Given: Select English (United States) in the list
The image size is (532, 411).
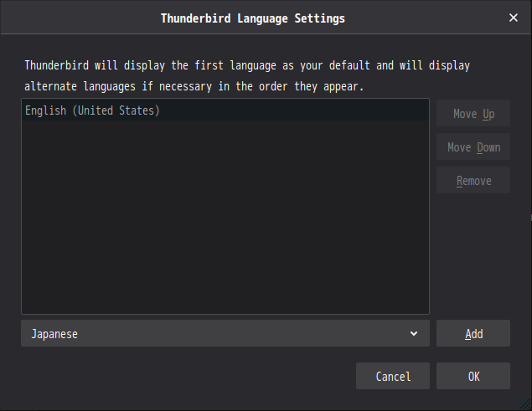Looking at the screenshot, I should (225, 110).
